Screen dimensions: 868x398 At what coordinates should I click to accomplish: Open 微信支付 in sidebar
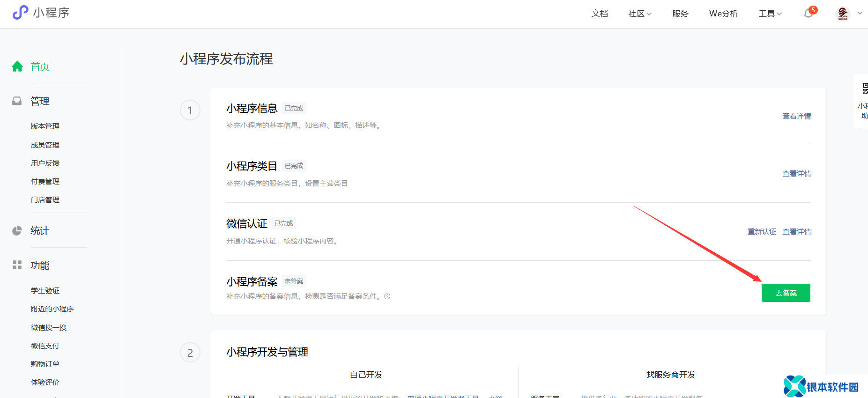45,346
